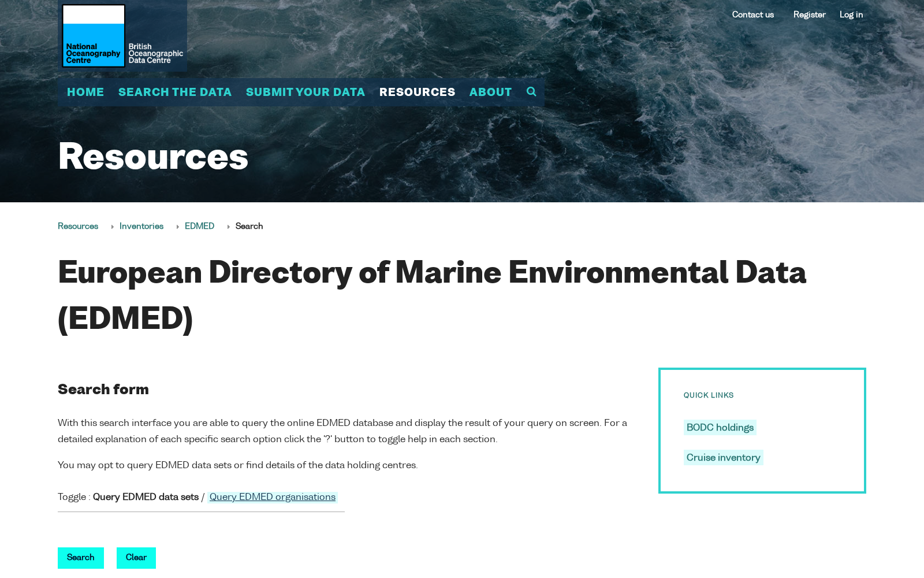The width and height of the screenshot is (924, 578).
Task: Follow the EDMED breadcrumb link
Action: (x=200, y=227)
